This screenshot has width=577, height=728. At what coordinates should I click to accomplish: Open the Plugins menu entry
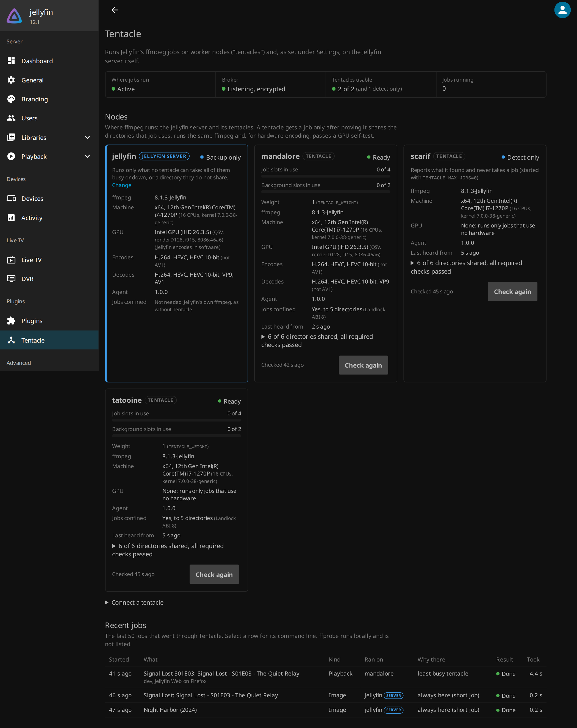click(49, 321)
